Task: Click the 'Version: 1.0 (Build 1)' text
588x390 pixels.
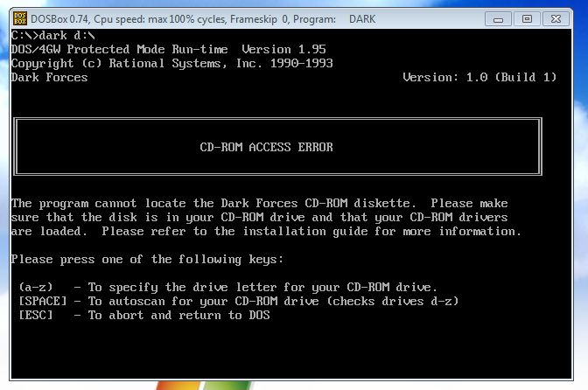Action: click(x=479, y=77)
